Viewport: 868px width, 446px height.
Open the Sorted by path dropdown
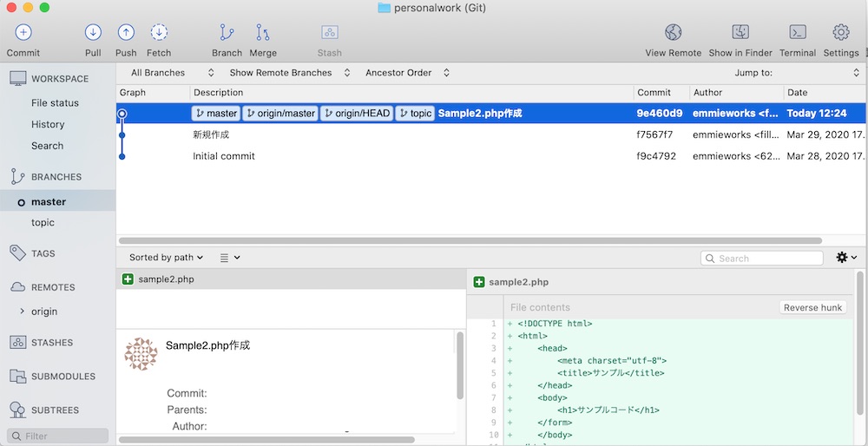point(166,258)
